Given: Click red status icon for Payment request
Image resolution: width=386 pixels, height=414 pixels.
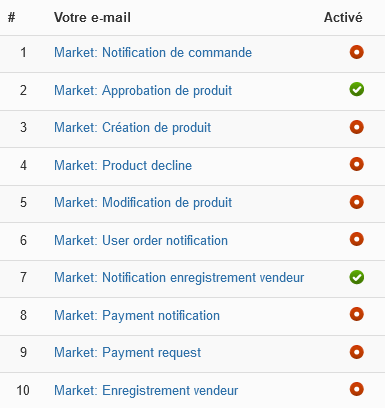Looking at the screenshot, I should (356, 352).
